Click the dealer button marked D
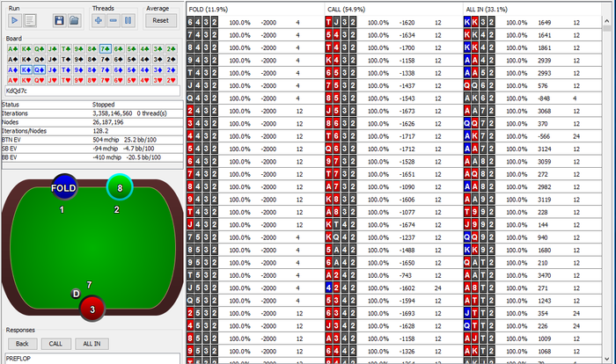Viewport: 616px width, 364px height. 76,294
